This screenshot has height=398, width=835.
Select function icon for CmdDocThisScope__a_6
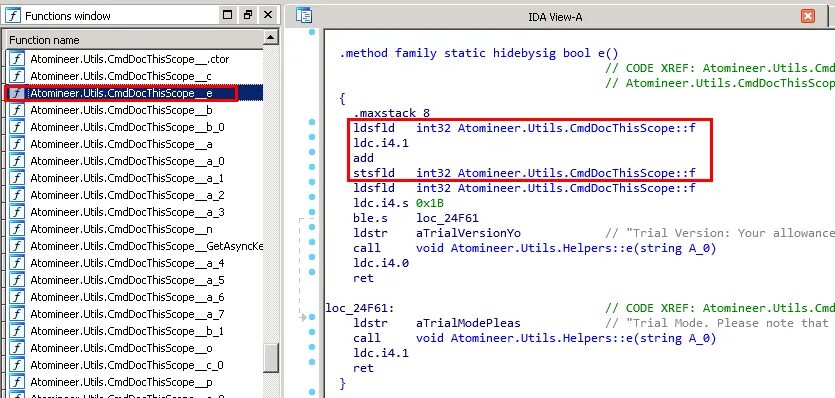(17, 297)
